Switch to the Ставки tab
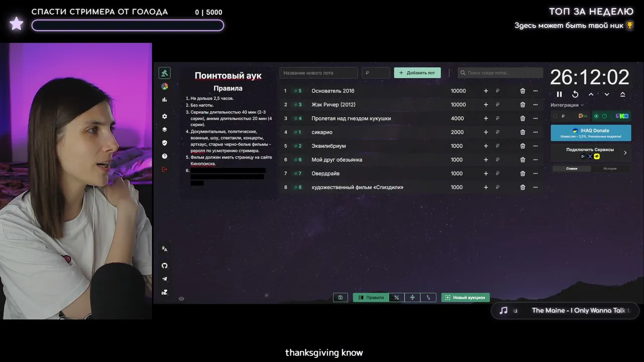The width and height of the screenshot is (644, 362). point(572,168)
